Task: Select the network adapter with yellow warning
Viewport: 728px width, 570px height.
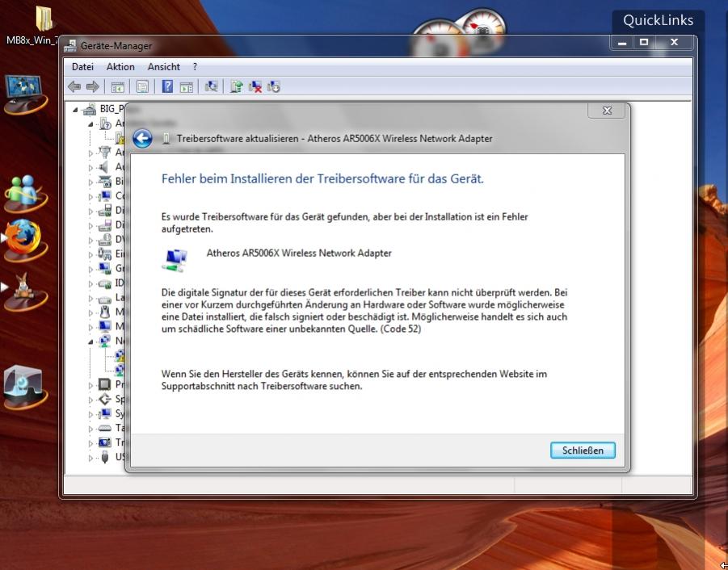Action: (120, 355)
